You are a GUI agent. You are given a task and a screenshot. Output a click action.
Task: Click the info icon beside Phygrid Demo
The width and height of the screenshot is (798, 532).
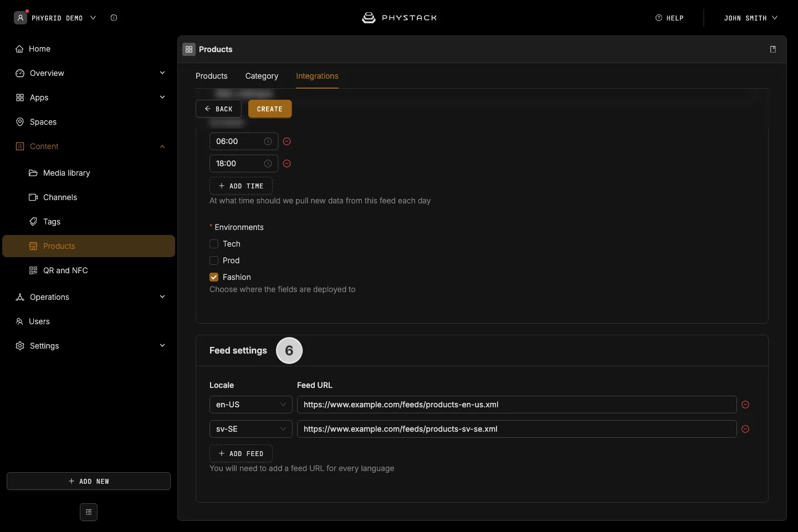114,18
